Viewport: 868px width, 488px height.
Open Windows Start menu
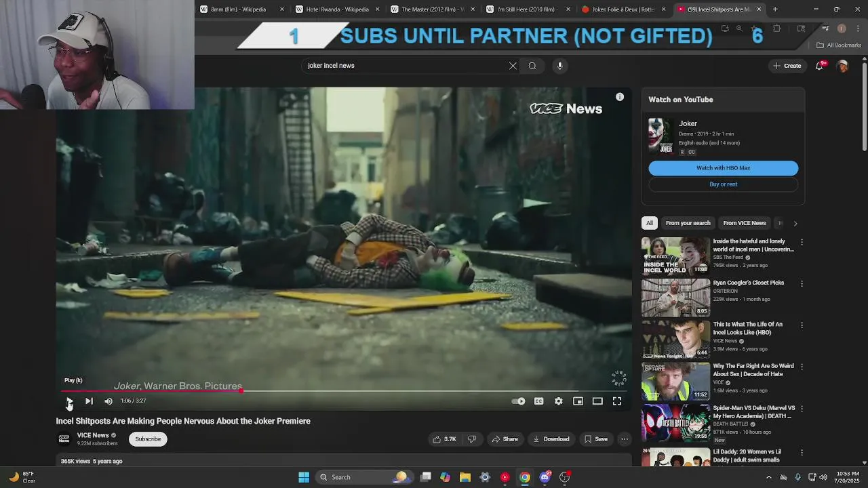[304, 477]
